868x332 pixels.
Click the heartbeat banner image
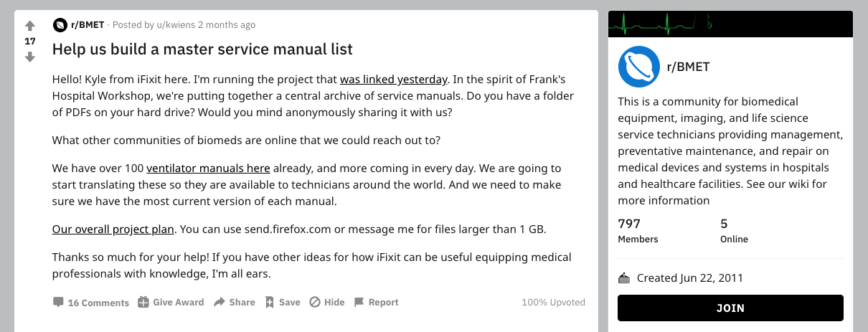point(730,24)
